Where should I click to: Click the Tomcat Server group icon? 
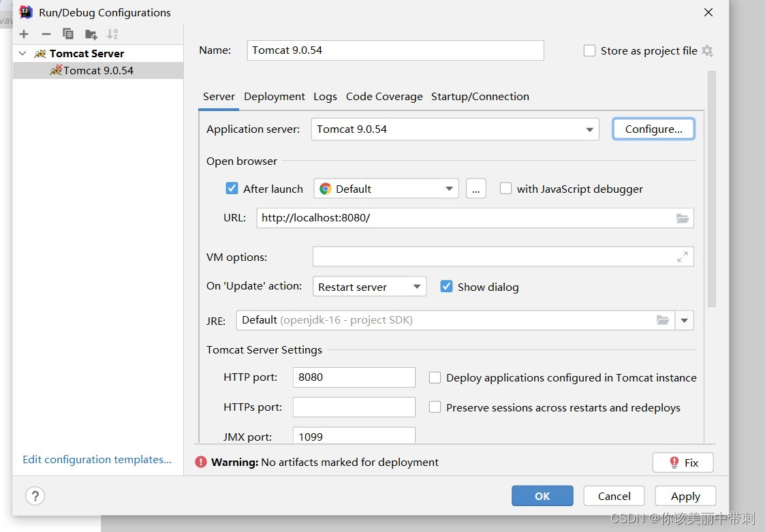pyautogui.click(x=40, y=54)
